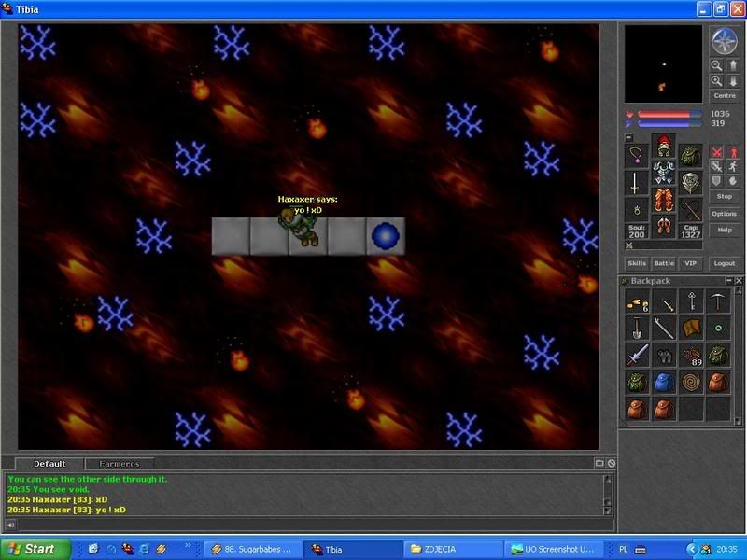Switch to the Sugarbabes taskbar window
Viewport: 747px width, 560px height.
point(253,549)
